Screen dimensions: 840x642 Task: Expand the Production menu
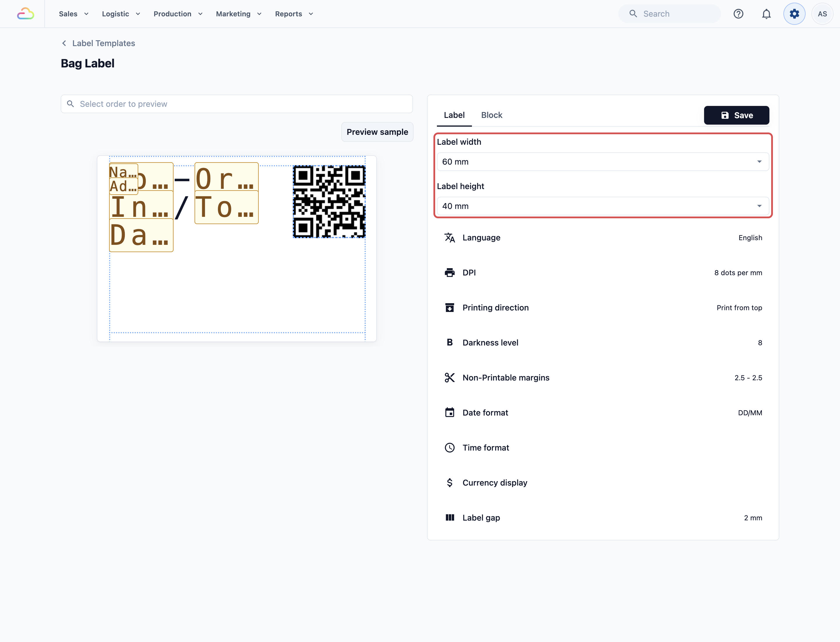178,14
